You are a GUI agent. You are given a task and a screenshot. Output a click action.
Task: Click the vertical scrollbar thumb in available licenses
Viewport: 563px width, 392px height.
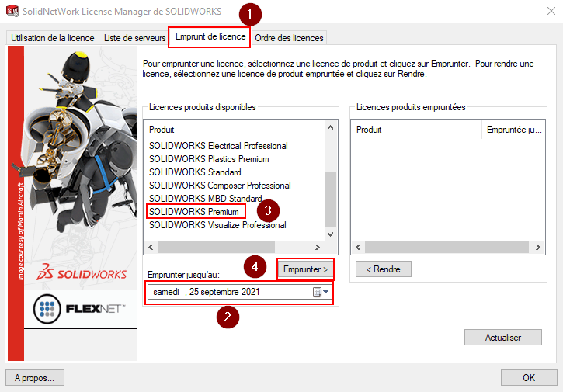330,199
